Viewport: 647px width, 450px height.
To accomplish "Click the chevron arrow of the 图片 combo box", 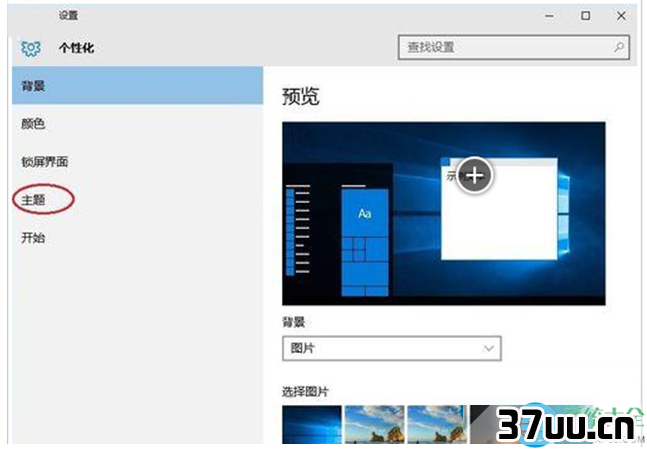I will 489,349.
